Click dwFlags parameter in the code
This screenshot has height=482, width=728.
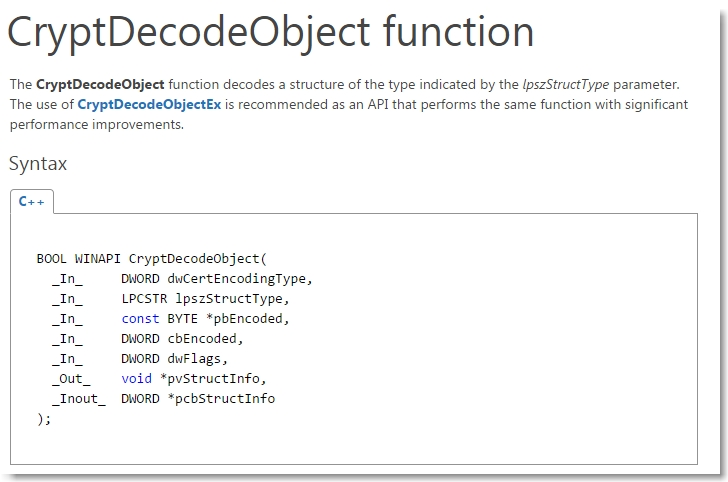click(199, 358)
